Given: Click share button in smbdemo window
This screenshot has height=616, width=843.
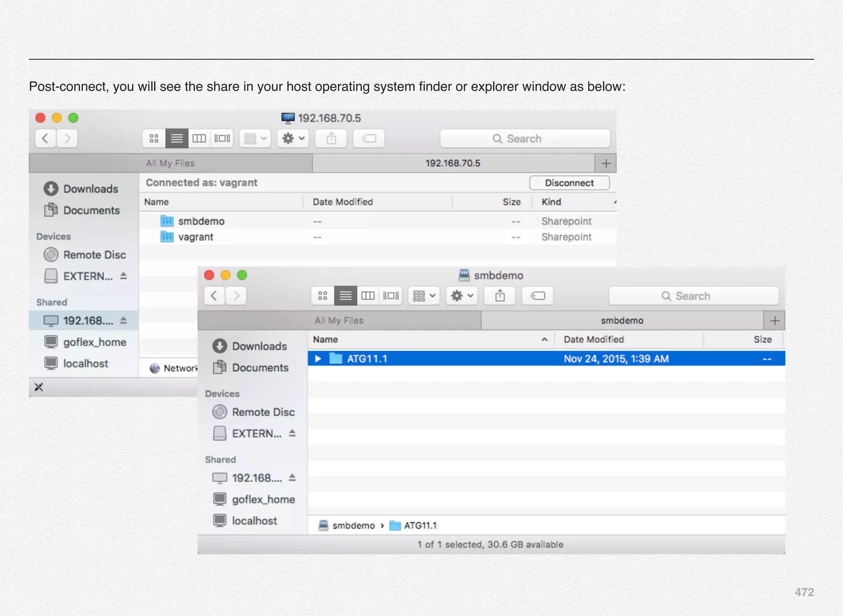Looking at the screenshot, I should point(500,296).
